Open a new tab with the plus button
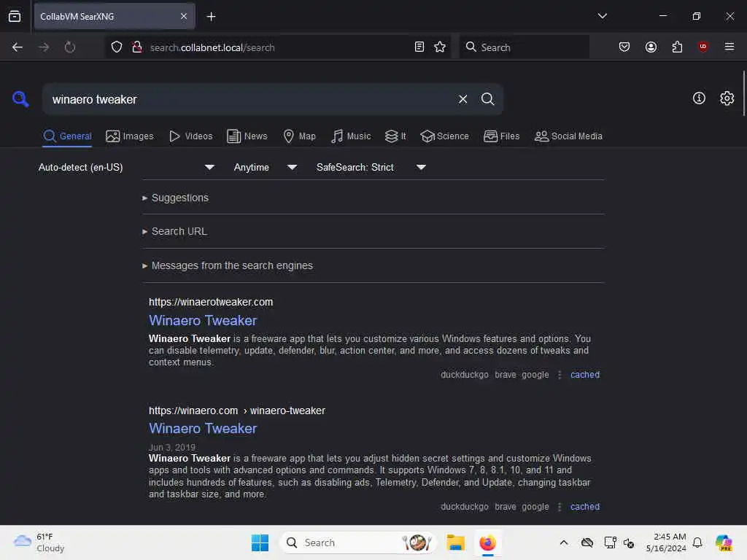 (211, 17)
